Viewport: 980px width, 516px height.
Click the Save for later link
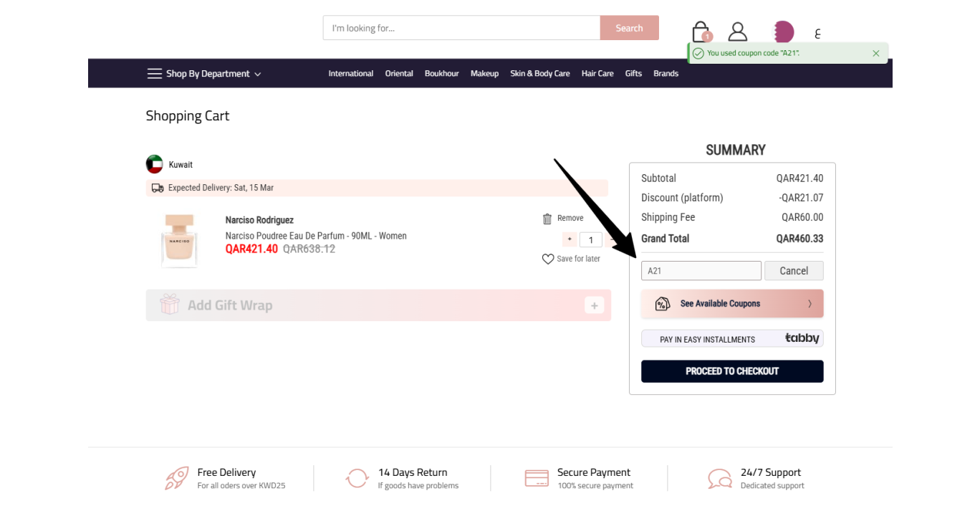[x=579, y=259]
